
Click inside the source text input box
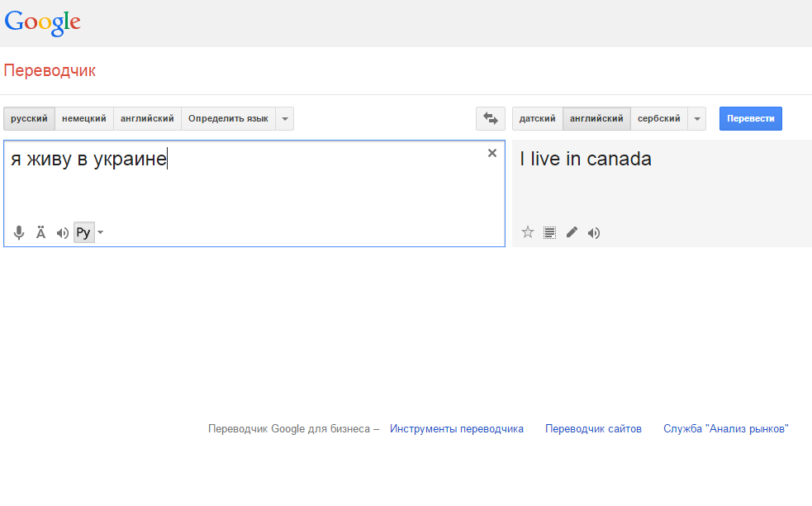[x=248, y=190]
